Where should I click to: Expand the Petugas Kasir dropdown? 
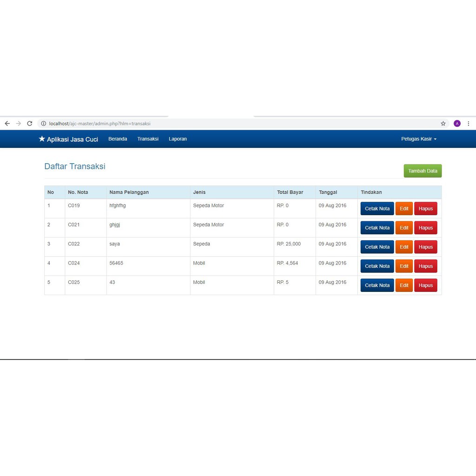(x=419, y=139)
